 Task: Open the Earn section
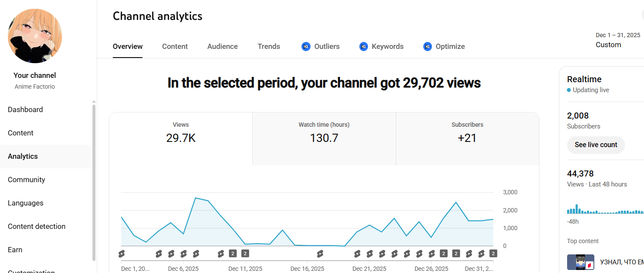pyautogui.click(x=45, y=250)
